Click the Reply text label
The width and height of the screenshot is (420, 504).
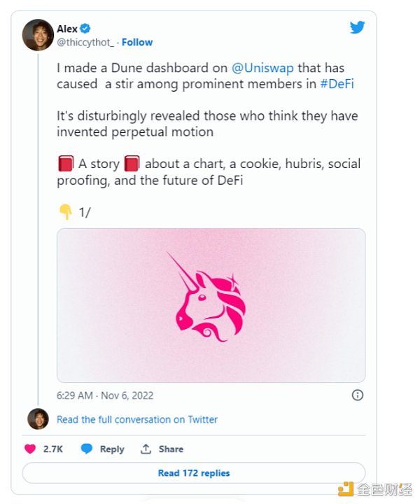pos(112,449)
